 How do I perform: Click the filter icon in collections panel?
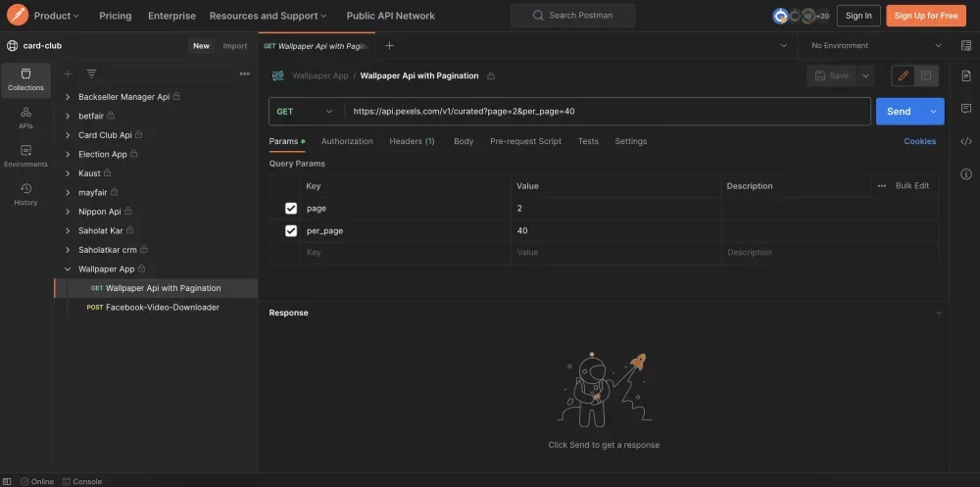click(91, 73)
